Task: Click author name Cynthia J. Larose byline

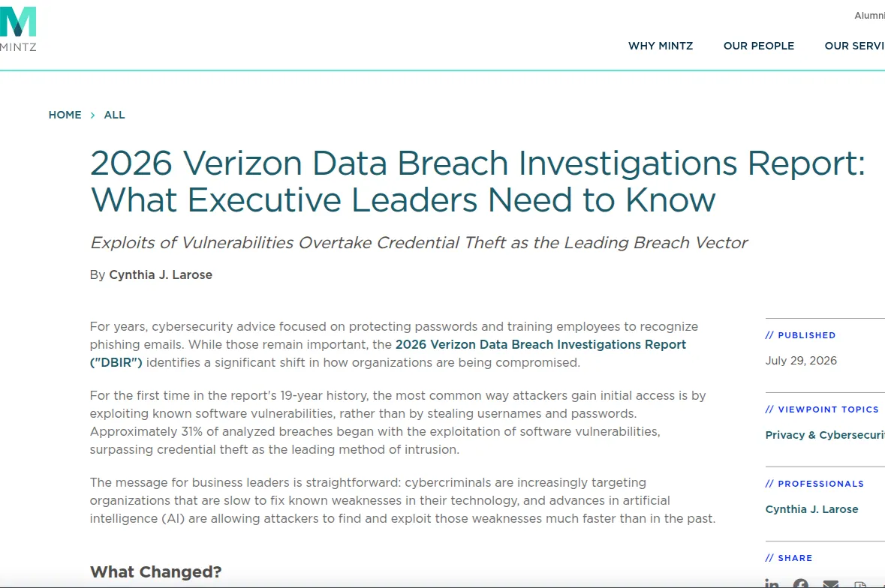Action: click(x=161, y=274)
